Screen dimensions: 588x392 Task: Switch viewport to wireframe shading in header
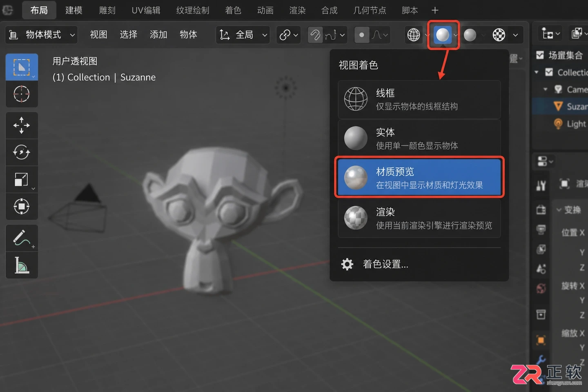[414, 35]
